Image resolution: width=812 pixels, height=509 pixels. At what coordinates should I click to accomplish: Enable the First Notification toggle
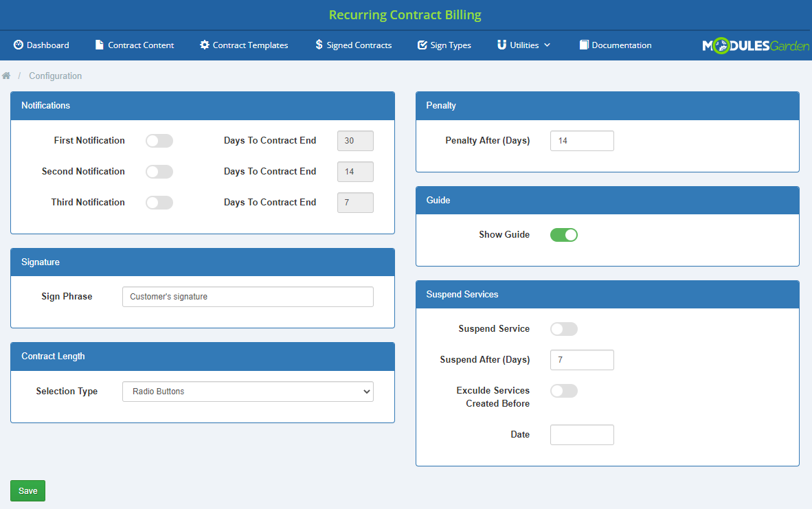pyautogui.click(x=159, y=141)
